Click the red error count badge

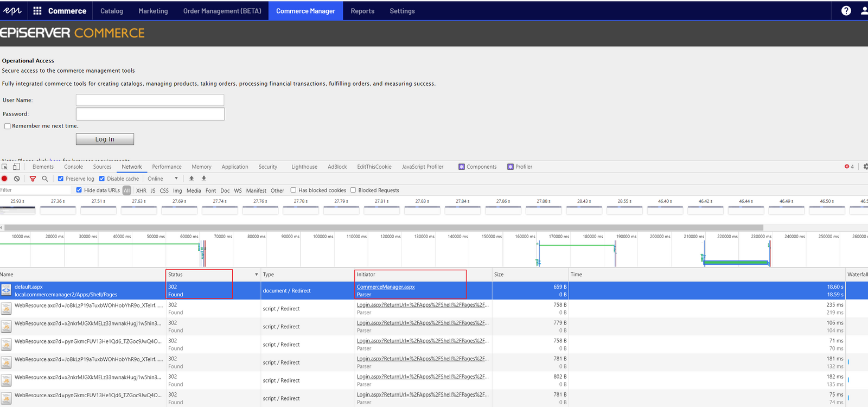tap(850, 167)
